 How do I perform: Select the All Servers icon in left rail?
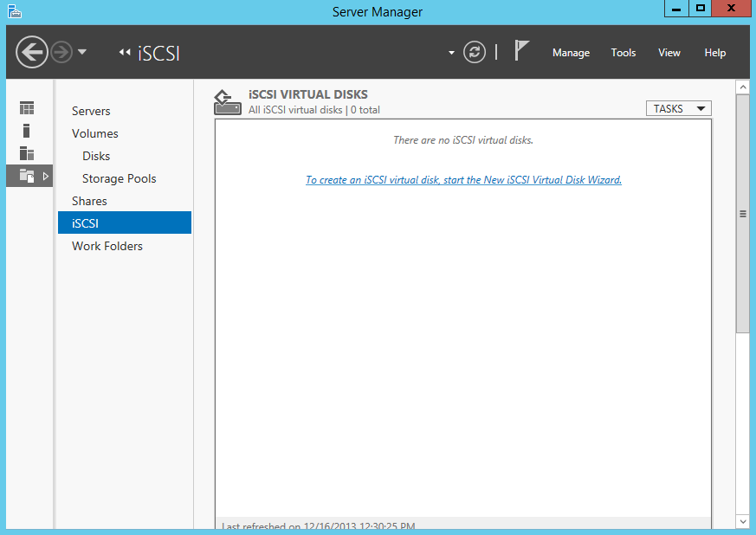coord(27,153)
